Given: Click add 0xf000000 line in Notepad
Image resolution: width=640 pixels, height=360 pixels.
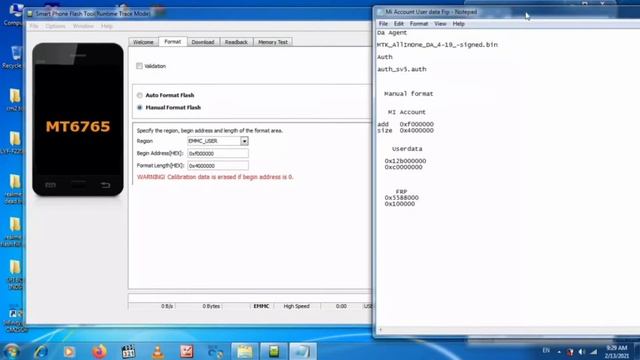Looking at the screenshot, I should coord(405,124).
